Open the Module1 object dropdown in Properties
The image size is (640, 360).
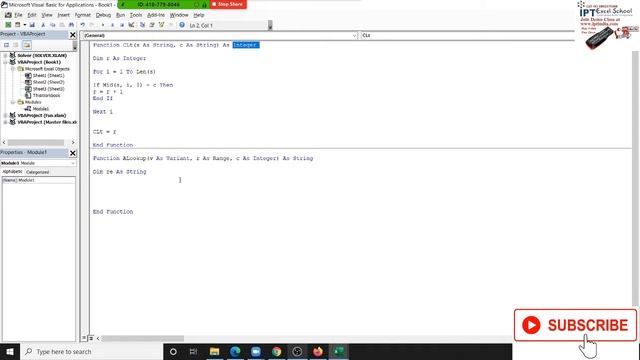pos(73,163)
